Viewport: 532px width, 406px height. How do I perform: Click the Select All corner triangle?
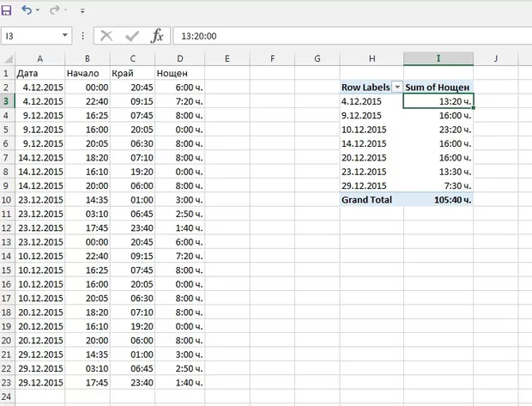pyautogui.click(x=8, y=59)
